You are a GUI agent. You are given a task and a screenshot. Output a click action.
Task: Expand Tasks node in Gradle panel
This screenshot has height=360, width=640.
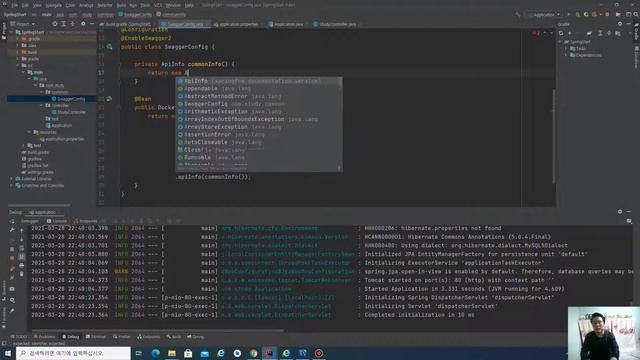tap(567, 49)
